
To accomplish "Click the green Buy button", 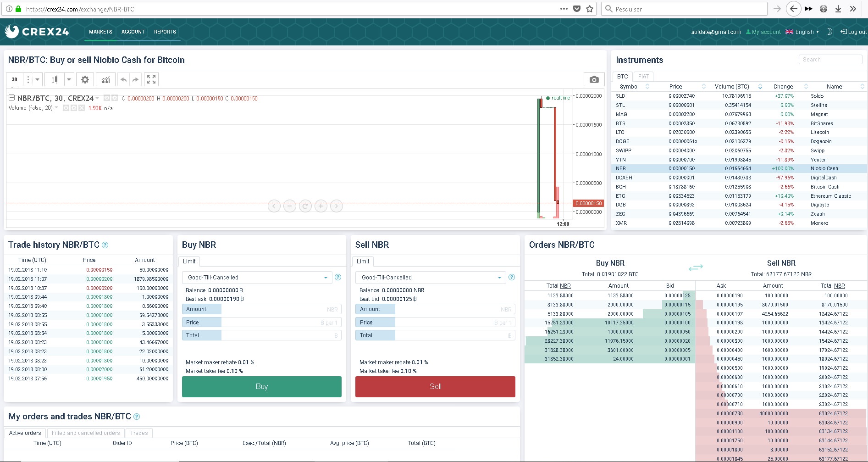I will 262,386.
